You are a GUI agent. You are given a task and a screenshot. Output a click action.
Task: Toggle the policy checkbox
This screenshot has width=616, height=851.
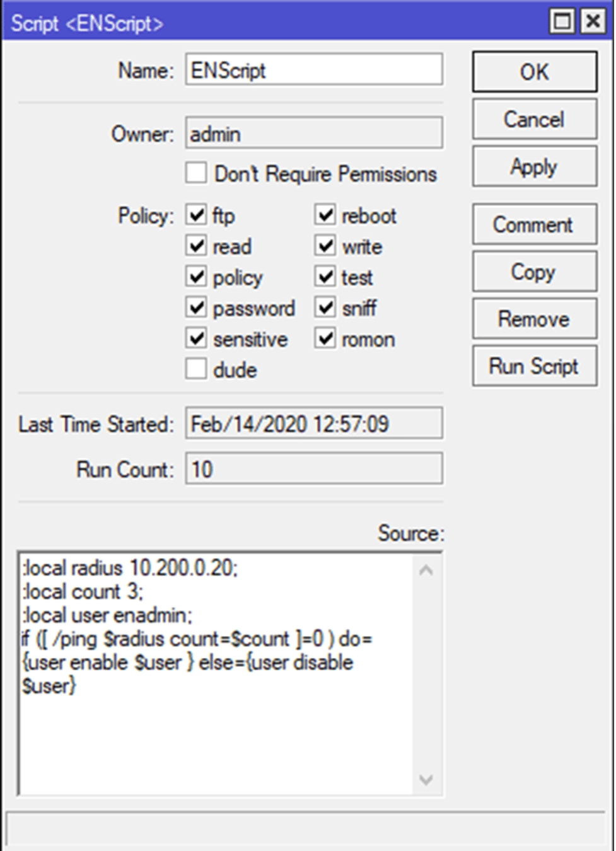click(x=196, y=277)
